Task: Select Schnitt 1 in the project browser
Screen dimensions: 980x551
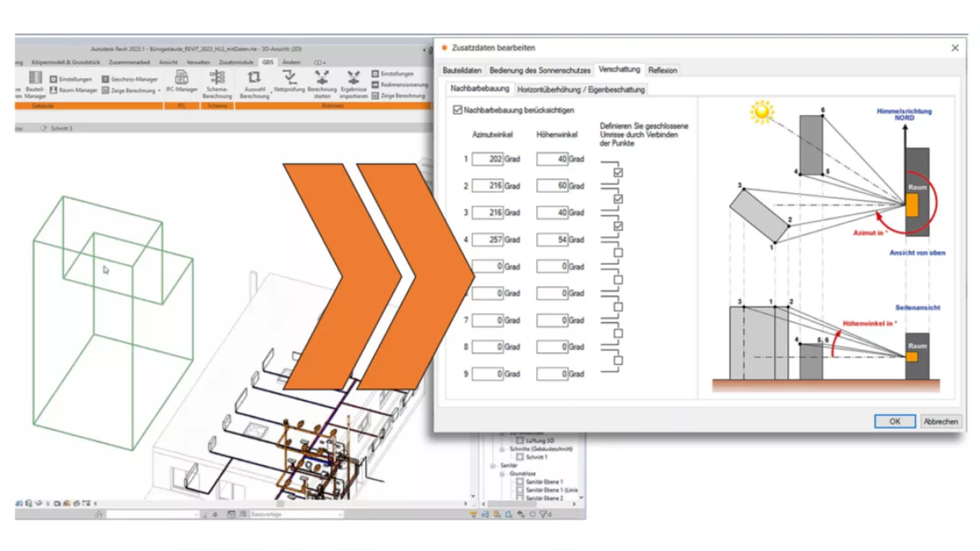Action: point(537,457)
